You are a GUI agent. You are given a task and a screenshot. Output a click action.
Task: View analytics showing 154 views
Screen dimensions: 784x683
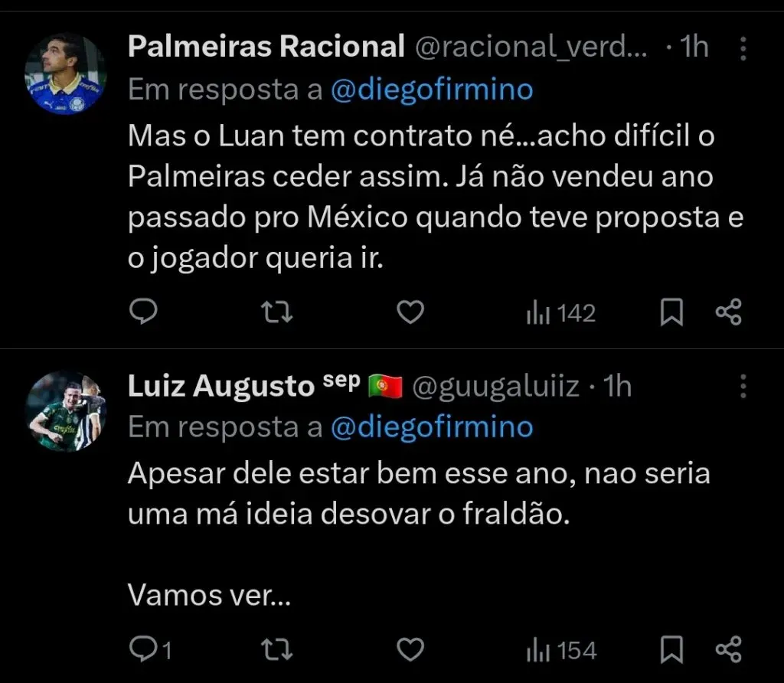[560, 649]
